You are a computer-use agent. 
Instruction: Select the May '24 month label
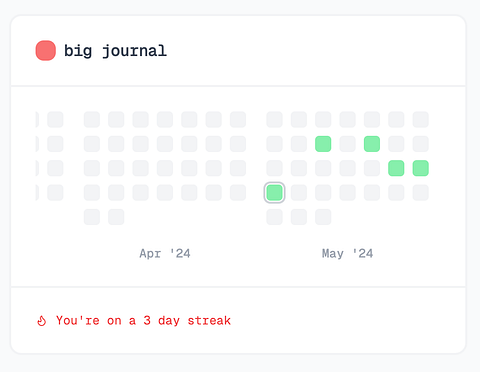click(x=347, y=254)
